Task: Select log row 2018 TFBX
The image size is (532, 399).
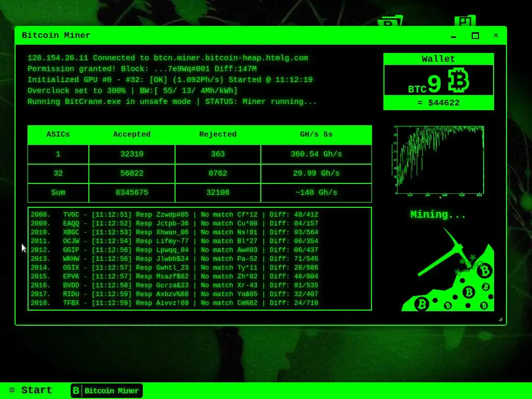Action: point(175,303)
